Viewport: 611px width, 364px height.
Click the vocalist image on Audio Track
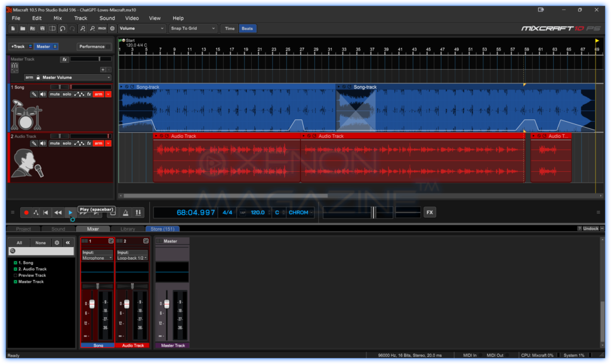point(27,164)
